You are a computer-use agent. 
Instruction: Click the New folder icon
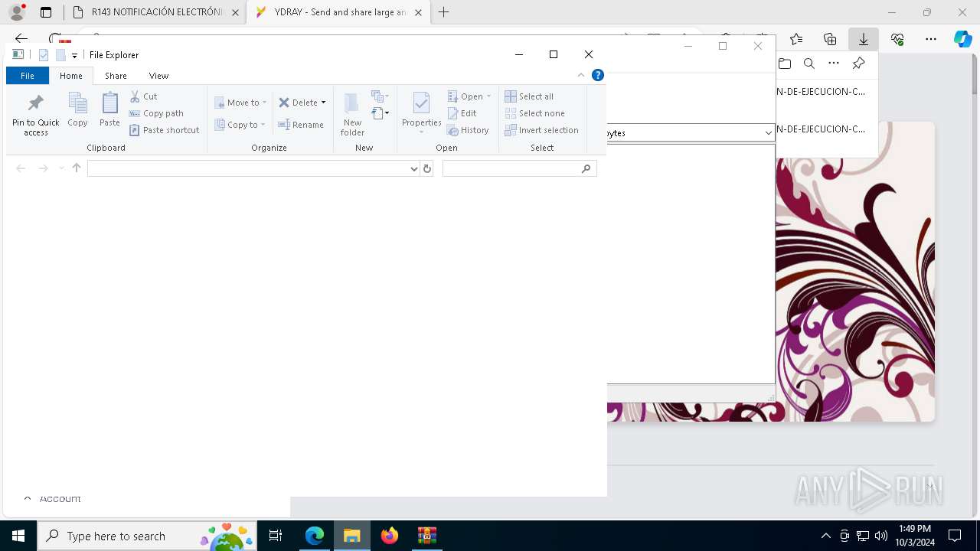pyautogui.click(x=352, y=103)
